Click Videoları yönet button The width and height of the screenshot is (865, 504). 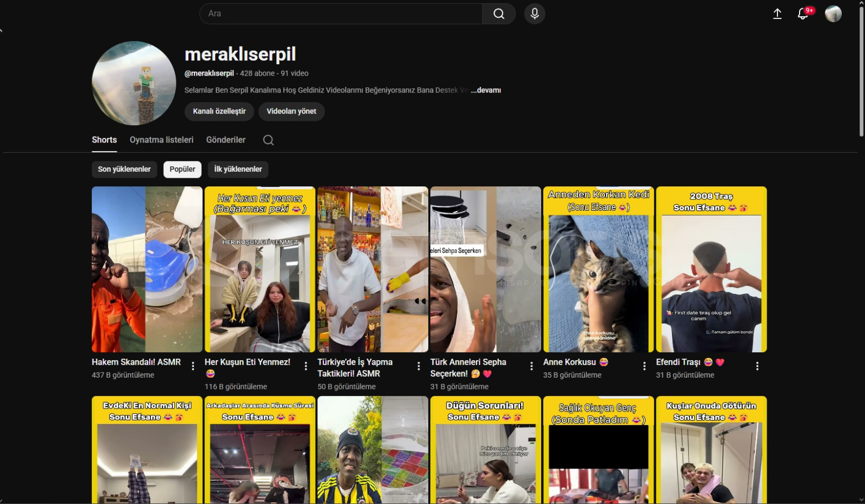tap(291, 111)
